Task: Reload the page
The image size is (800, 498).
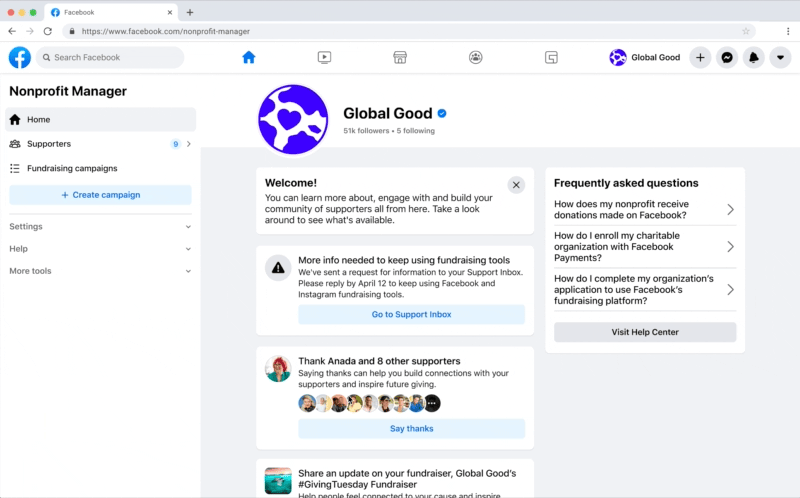Action: (47, 31)
